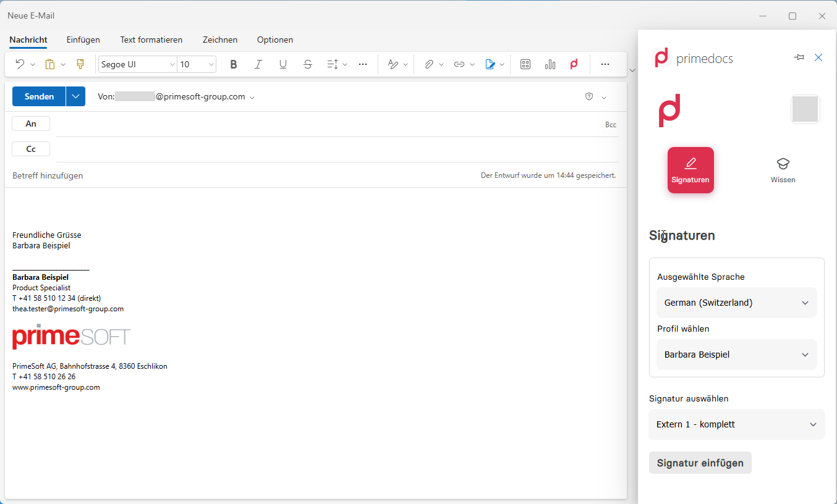
Task: Expand the Von sender address chevron
Action: [252, 98]
